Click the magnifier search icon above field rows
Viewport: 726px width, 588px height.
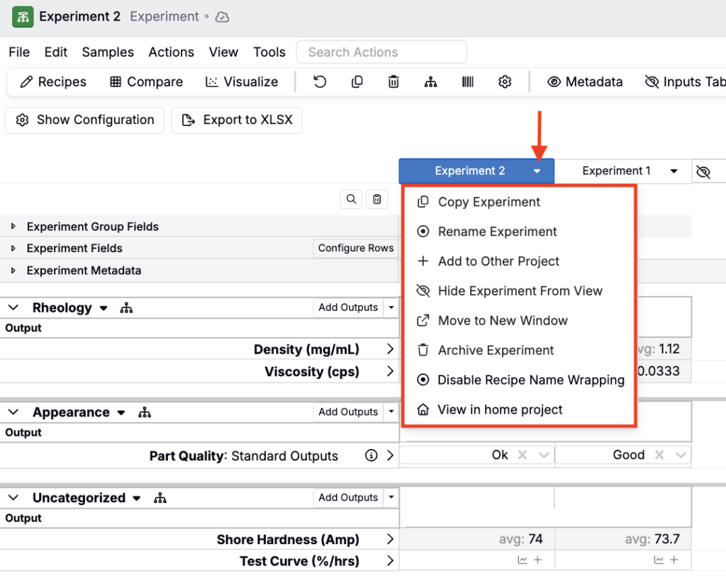point(352,200)
